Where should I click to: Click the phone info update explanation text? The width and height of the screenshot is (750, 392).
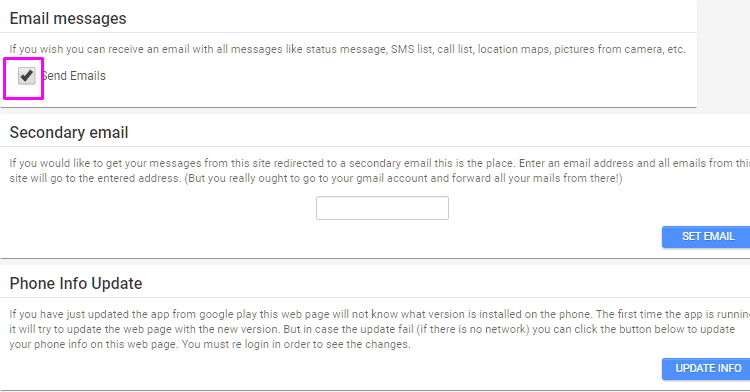380,329
